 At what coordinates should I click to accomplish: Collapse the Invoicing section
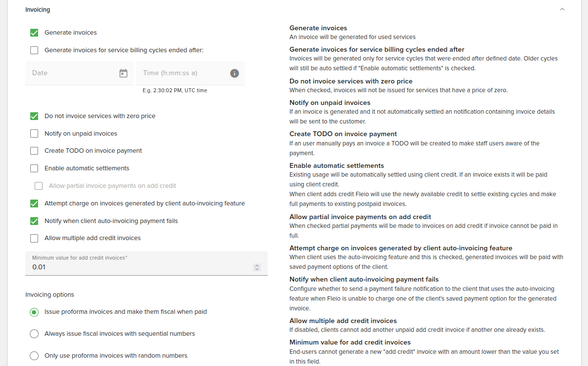[562, 9]
